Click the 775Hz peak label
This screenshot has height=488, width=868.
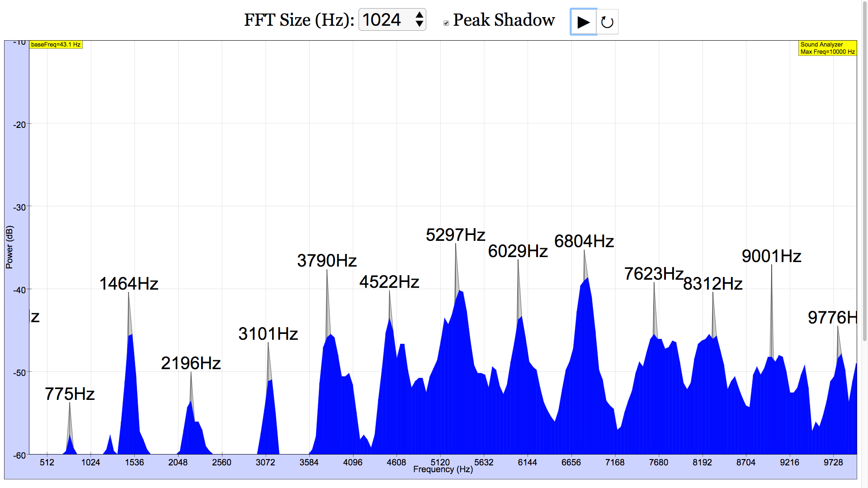point(70,394)
